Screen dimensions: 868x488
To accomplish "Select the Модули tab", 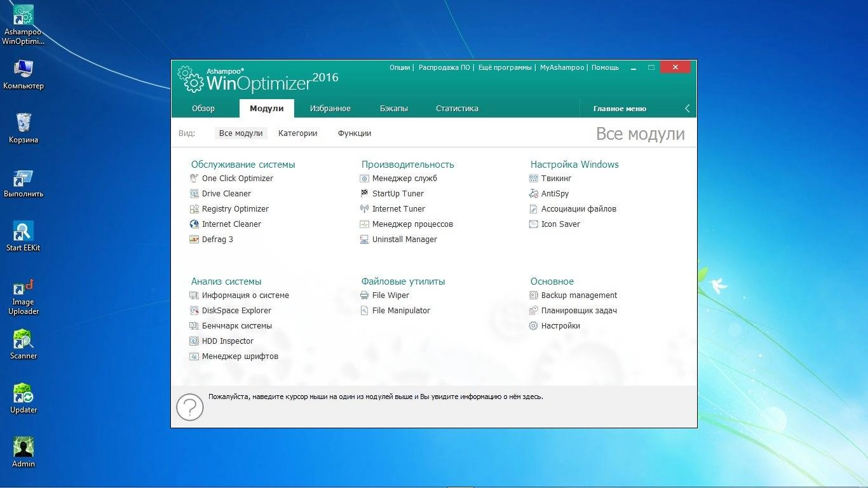I will pos(267,109).
